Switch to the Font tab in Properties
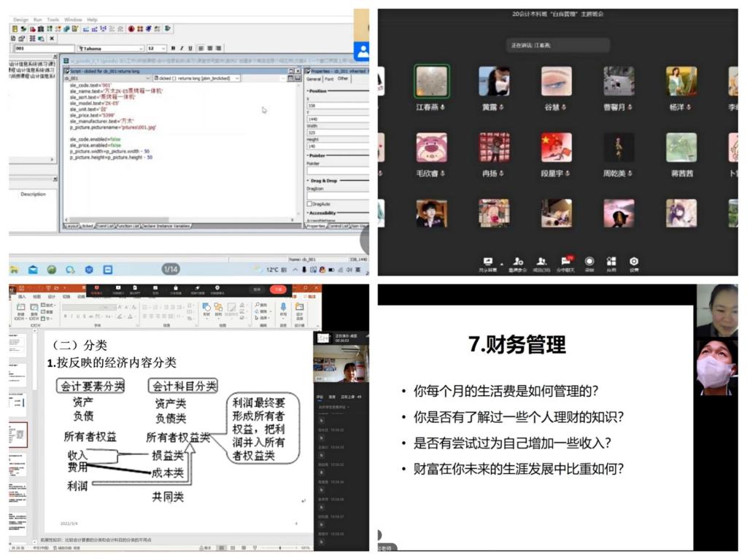This screenshot has height=560, width=747. click(329, 79)
